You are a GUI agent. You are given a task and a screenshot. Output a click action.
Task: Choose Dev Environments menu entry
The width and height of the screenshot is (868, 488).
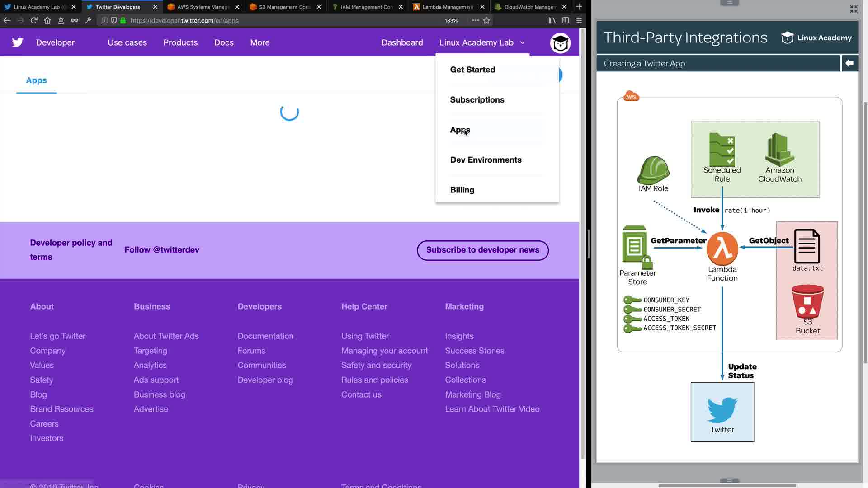(x=486, y=160)
